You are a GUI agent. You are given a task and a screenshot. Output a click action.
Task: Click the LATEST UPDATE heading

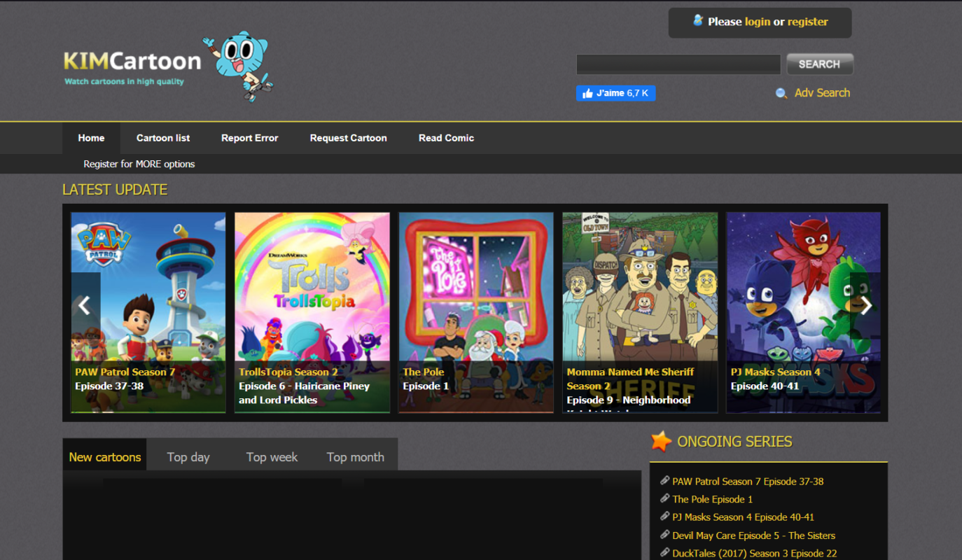[115, 190]
